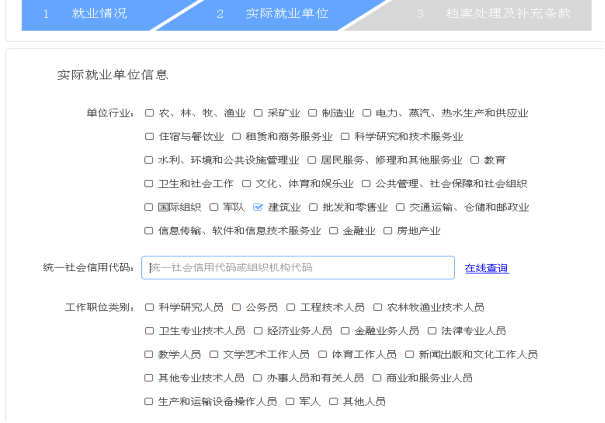Select the 法律专业人员 checkbox
The height and width of the screenshot is (423, 605).
click(432, 331)
